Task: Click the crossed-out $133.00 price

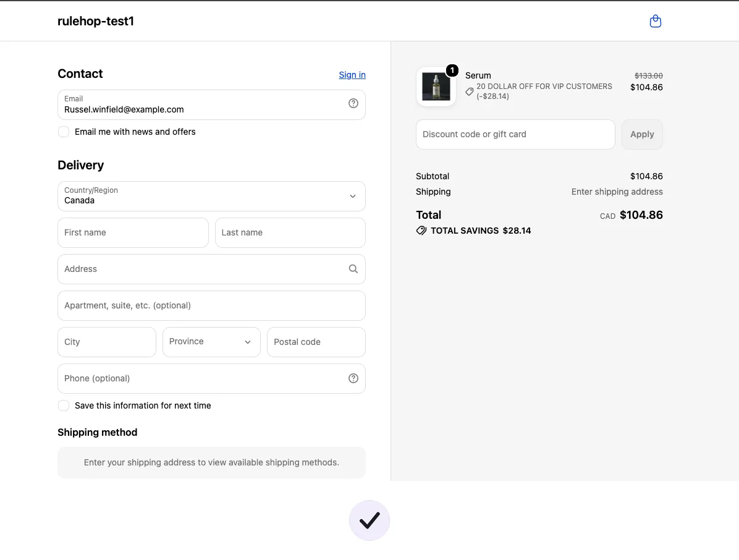Action: [649, 75]
